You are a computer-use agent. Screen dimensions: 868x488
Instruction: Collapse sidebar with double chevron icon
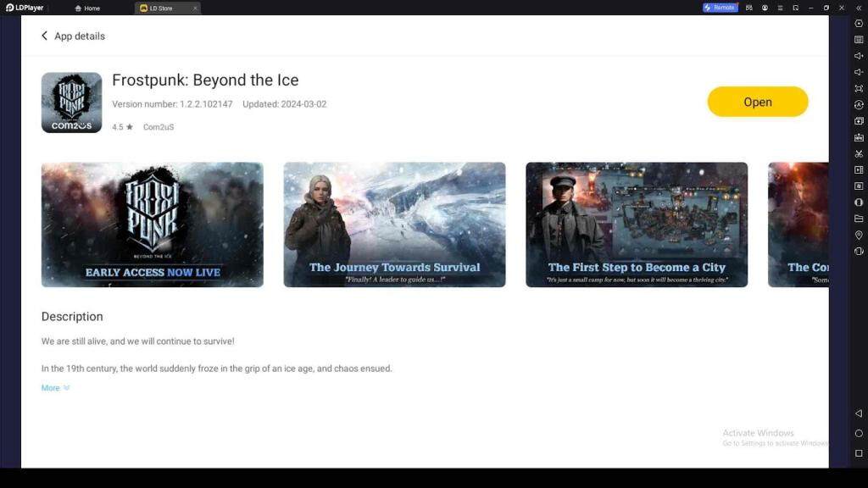point(859,8)
